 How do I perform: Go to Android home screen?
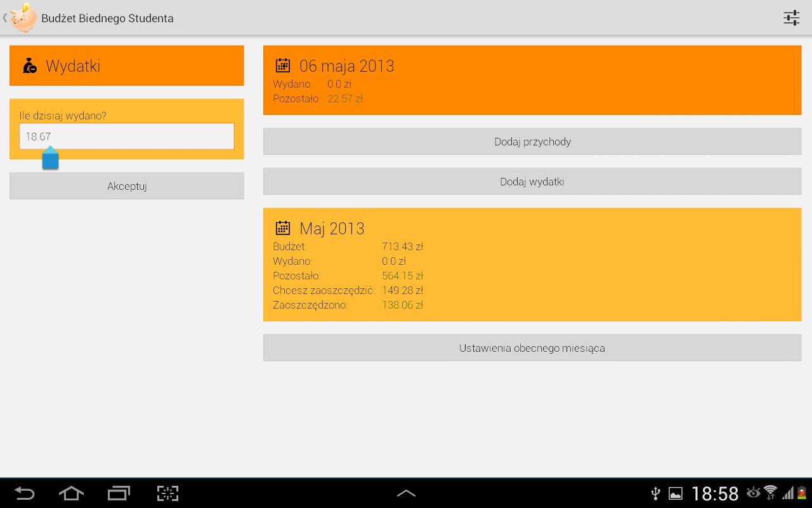71,493
